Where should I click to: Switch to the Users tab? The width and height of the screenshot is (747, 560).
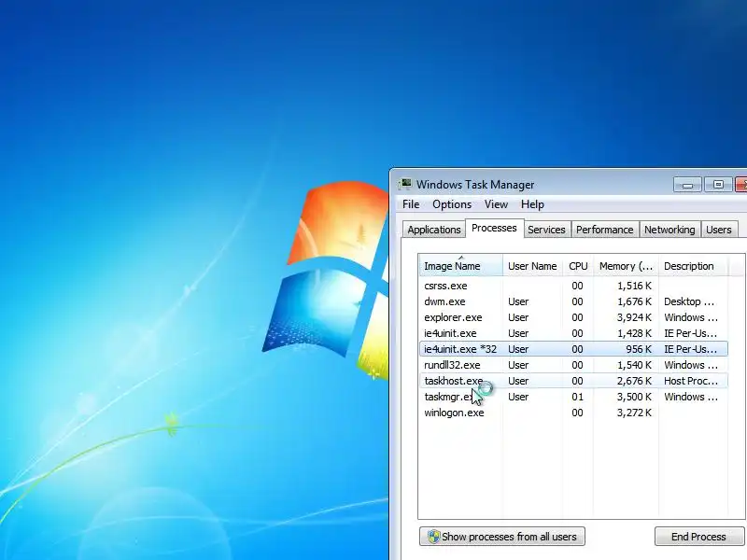click(718, 230)
